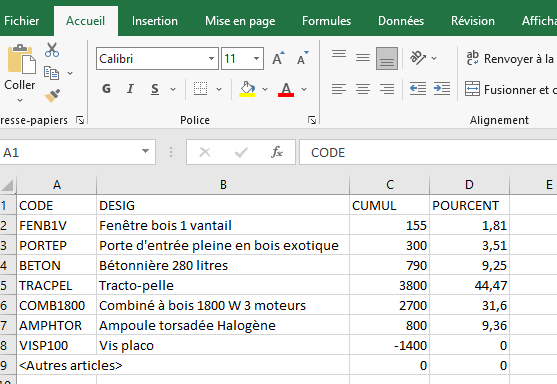Image resolution: width=557 pixels, height=384 pixels.
Task: Select column B header
Action: pyautogui.click(x=223, y=185)
